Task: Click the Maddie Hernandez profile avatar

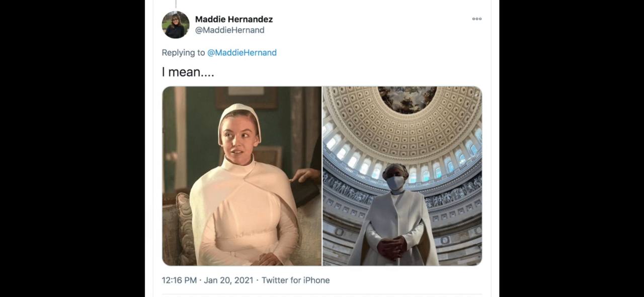Action: (176, 25)
